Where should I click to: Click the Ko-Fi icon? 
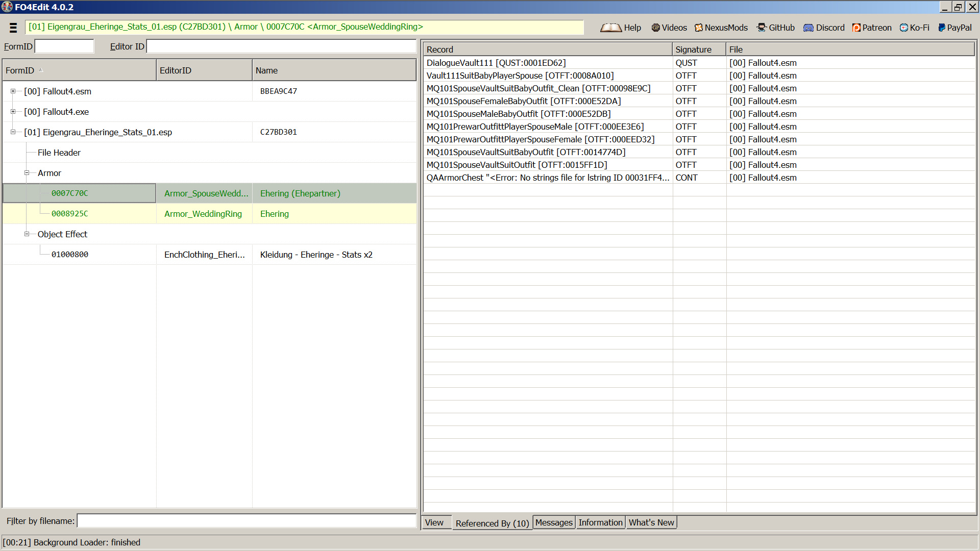point(904,28)
